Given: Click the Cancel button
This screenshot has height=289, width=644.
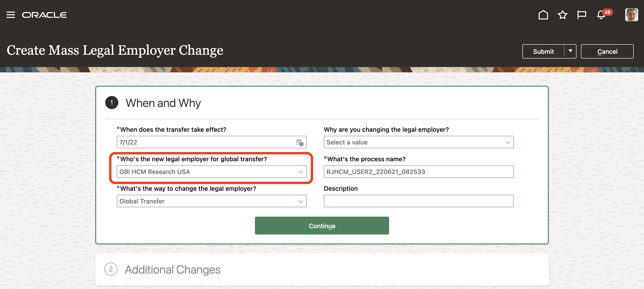Looking at the screenshot, I should coord(607,51).
